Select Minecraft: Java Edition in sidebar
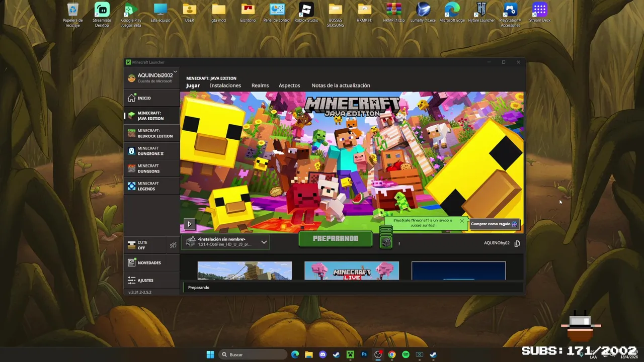 (151, 116)
